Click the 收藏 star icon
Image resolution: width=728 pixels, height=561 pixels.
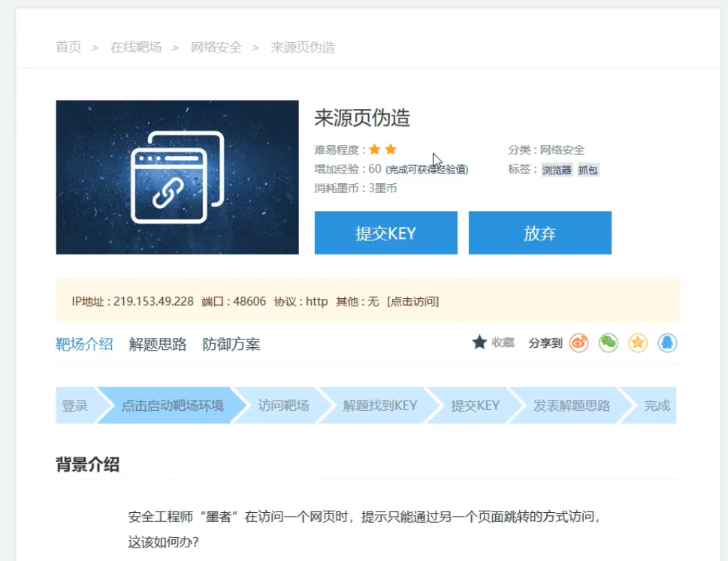(x=479, y=342)
